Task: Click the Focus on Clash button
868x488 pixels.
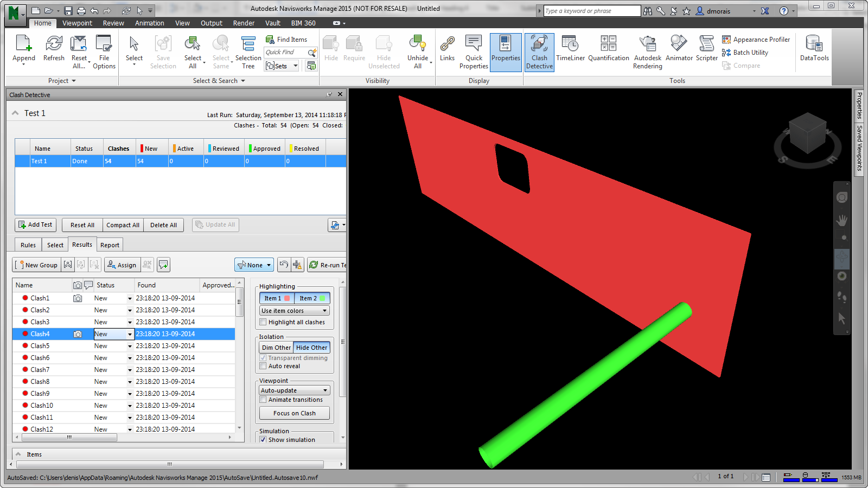Action: click(x=294, y=413)
